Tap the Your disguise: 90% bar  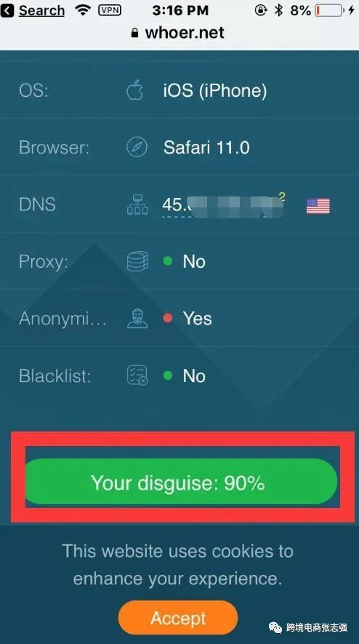pyautogui.click(x=180, y=482)
